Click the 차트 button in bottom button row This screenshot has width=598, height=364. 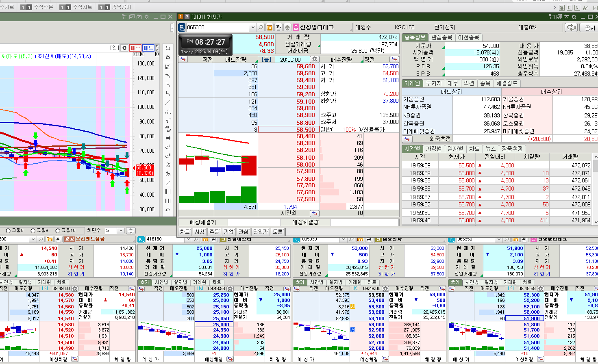coord(185,232)
